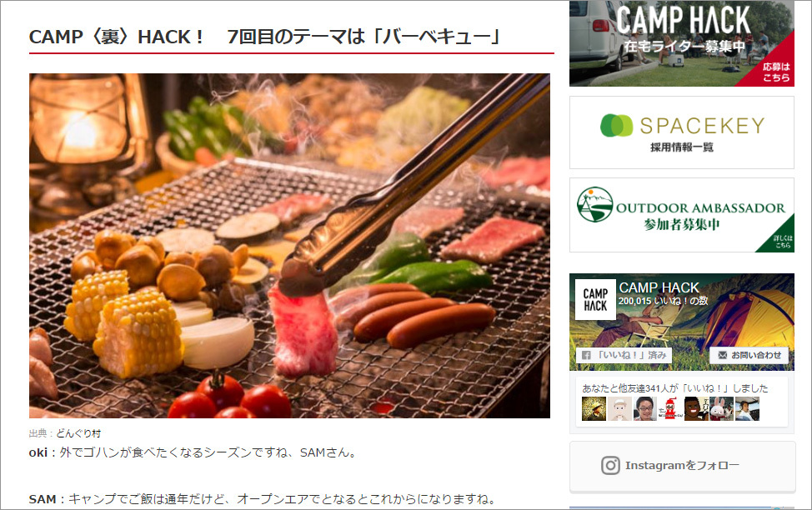Click the envelope icon next to お問い合わせ
The image size is (812, 510).
click(x=723, y=355)
